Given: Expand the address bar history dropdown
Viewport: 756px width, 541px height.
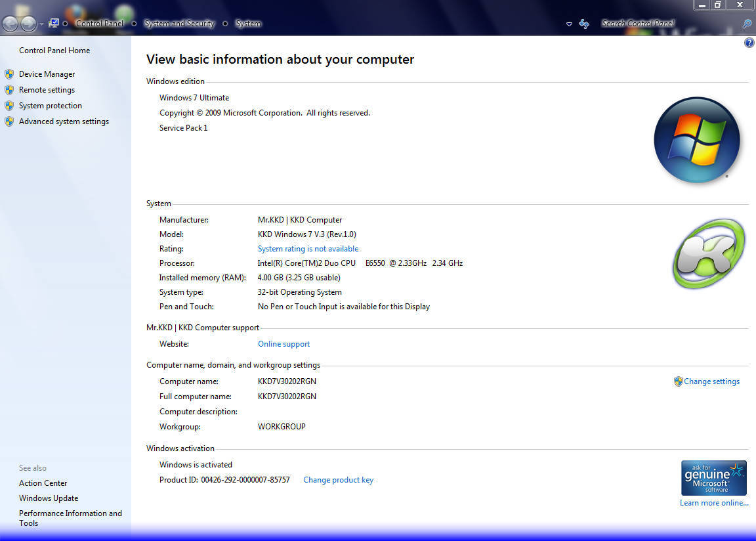Looking at the screenshot, I should coord(569,24).
